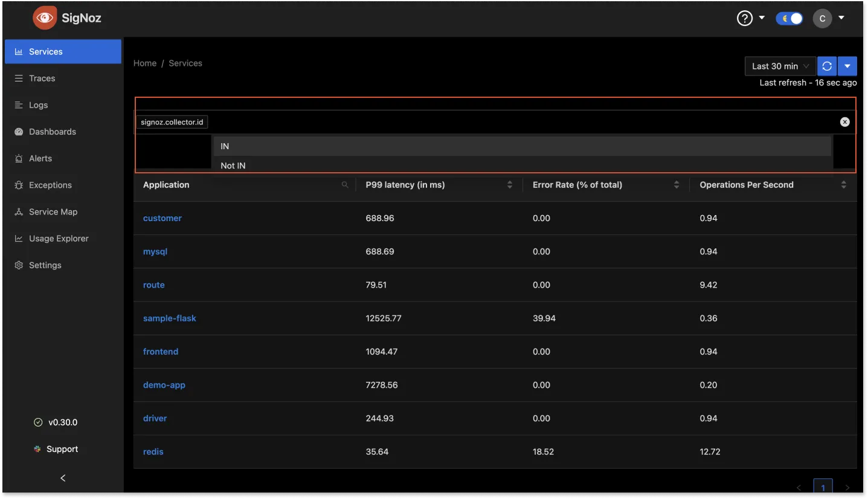Sort by Operations Per Second column
Screen dimensions: 868x499
click(844, 185)
